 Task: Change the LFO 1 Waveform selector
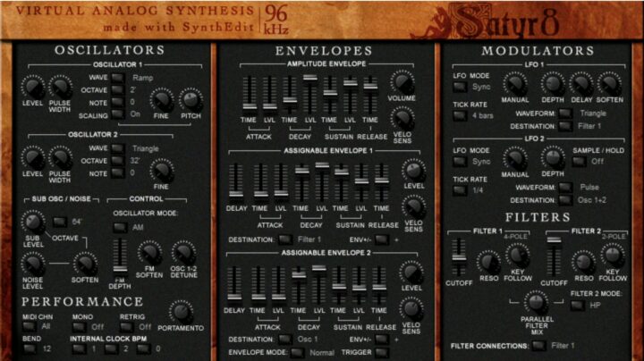pyautogui.click(x=565, y=113)
